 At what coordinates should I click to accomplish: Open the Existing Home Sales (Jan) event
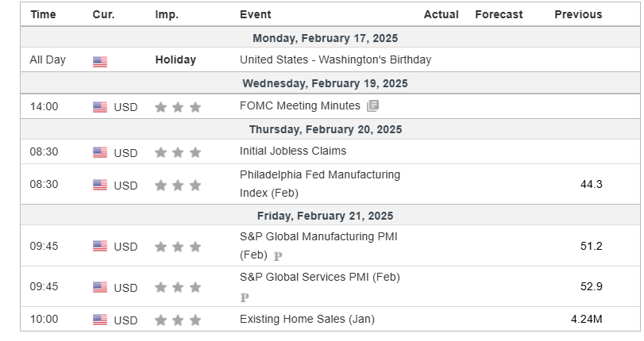tap(307, 320)
